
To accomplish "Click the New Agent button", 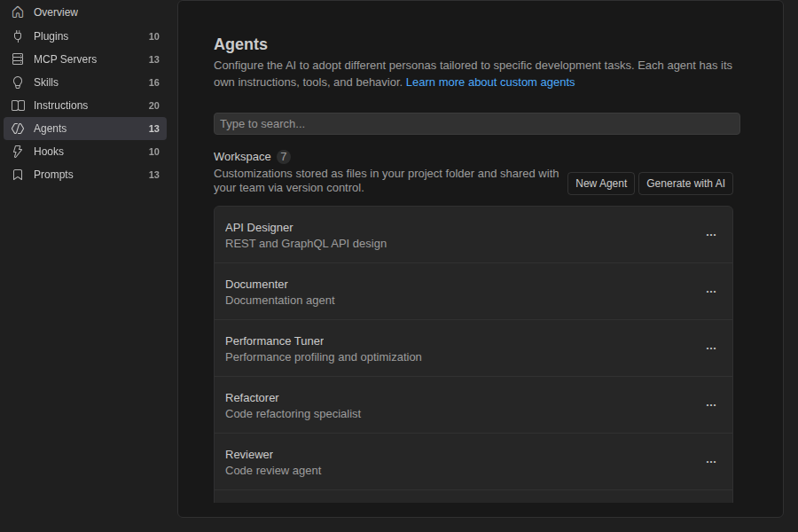I will [x=601, y=184].
